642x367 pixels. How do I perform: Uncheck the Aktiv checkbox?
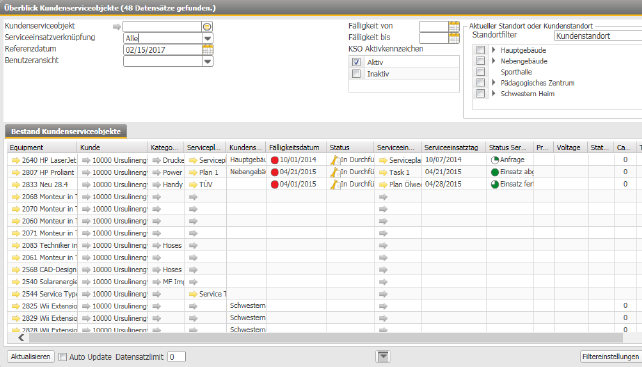pyautogui.click(x=356, y=62)
